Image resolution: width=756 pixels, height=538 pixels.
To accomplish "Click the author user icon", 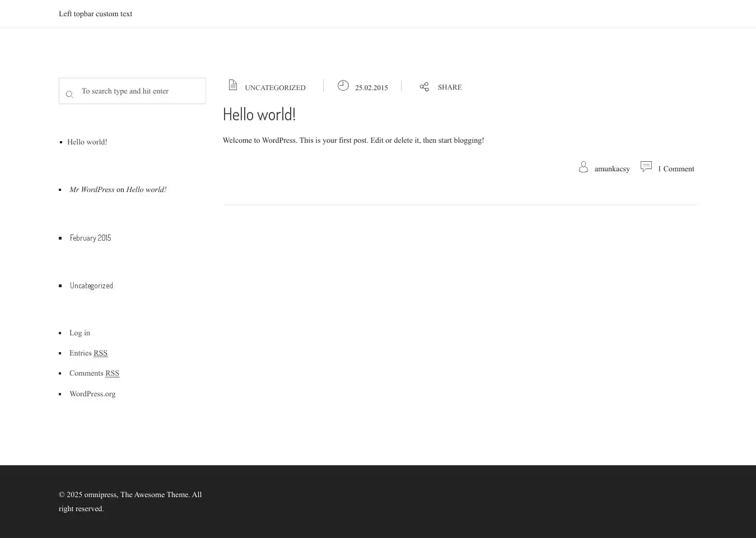I will point(583,167).
